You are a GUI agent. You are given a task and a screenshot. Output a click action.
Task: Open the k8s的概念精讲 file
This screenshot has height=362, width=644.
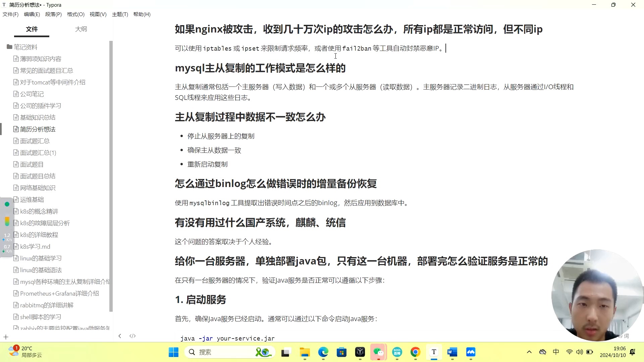[x=36, y=212]
